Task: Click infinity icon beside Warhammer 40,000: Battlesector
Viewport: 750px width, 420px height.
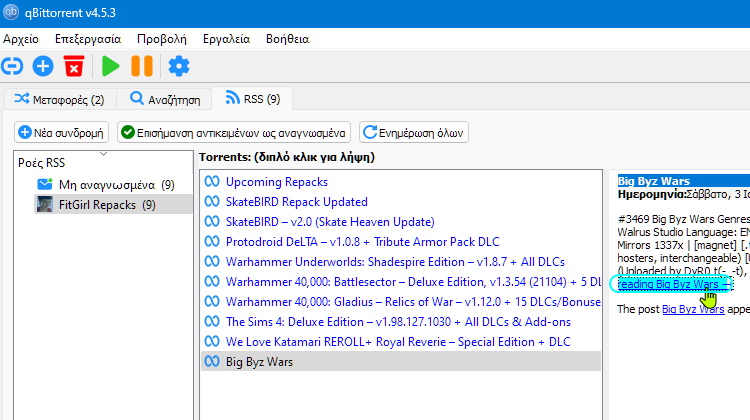Action: [x=212, y=282]
